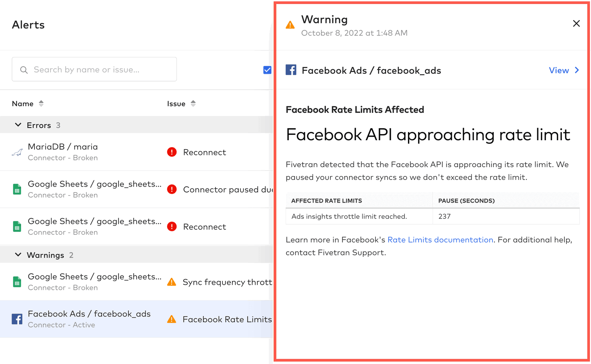The height and width of the screenshot is (364, 591).
Task: Click the Facebook logo in detail panel
Action: [x=291, y=70]
